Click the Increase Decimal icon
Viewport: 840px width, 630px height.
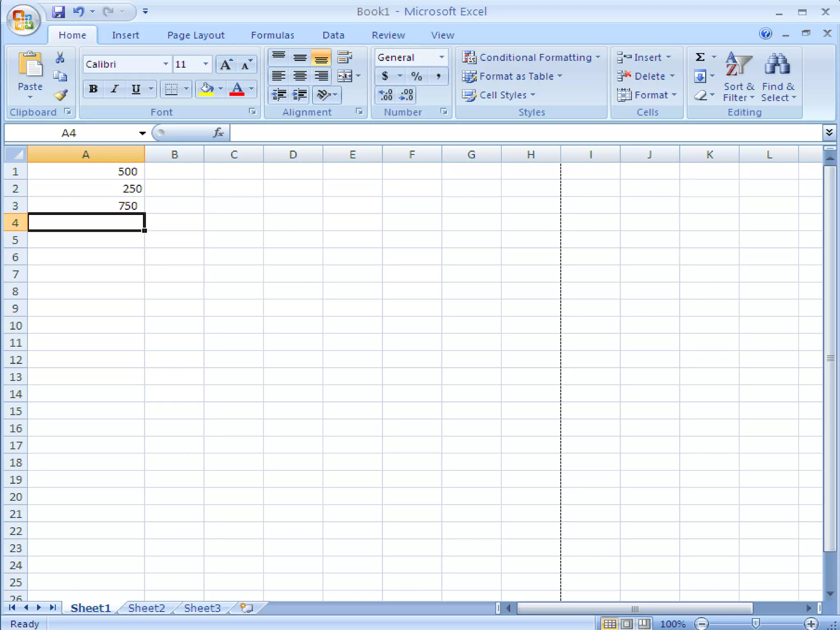(386, 95)
